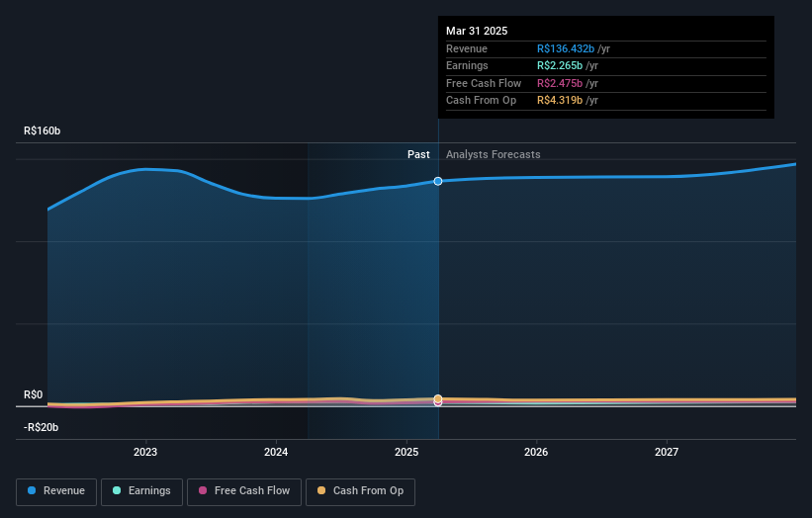Image resolution: width=812 pixels, height=518 pixels.
Task: Click the Past label on chart
Action: pos(418,154)
